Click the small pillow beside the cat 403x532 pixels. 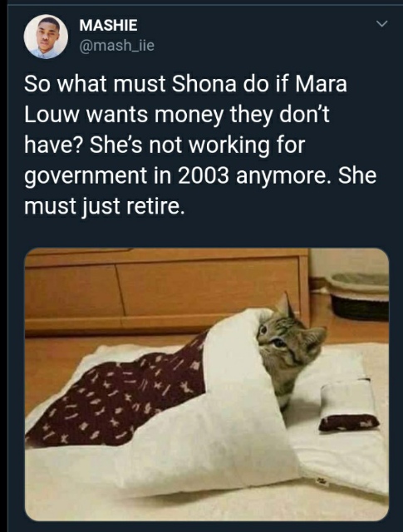coord(347,406)
